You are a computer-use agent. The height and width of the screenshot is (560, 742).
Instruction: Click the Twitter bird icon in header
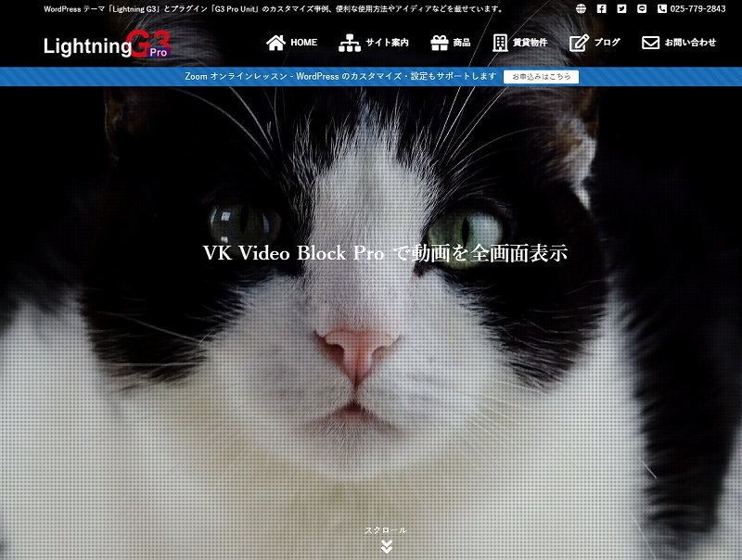[x=621, y=8]
